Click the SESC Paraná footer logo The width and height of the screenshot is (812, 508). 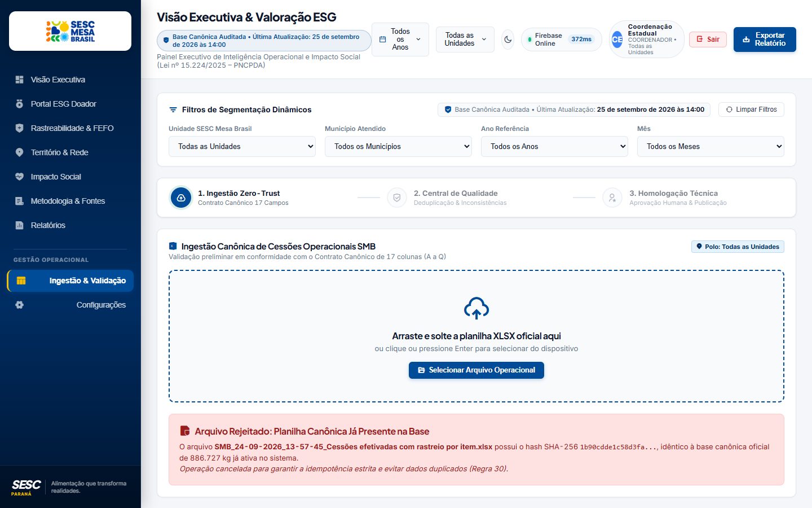[x=26, y=487]
